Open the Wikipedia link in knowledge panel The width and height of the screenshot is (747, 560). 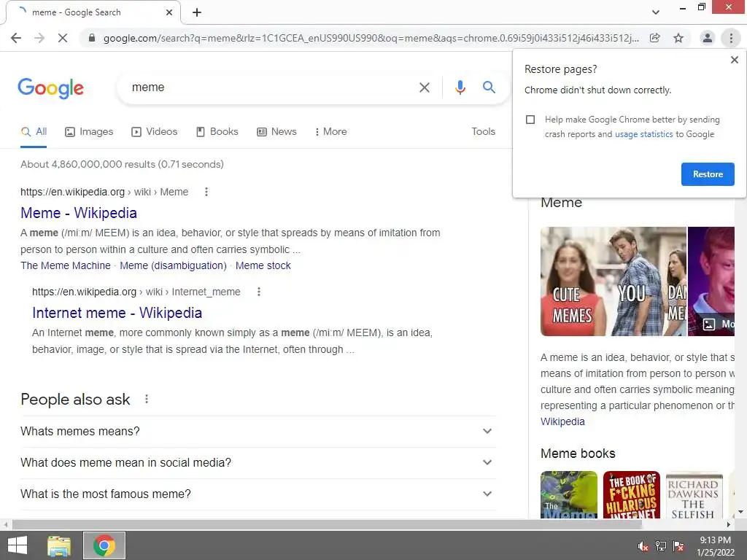point(562,422)
